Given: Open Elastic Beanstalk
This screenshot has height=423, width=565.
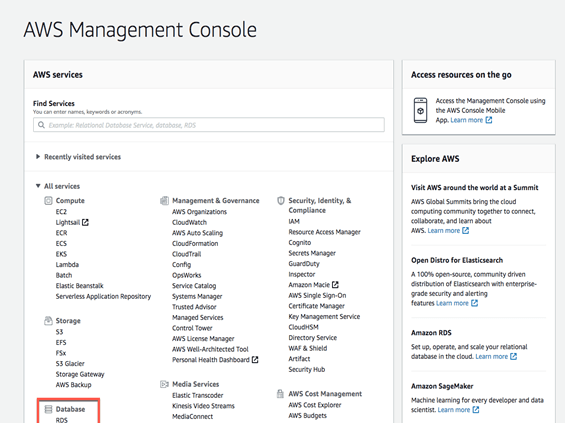Looking at the screenshot, I should (x=79, y=286).
